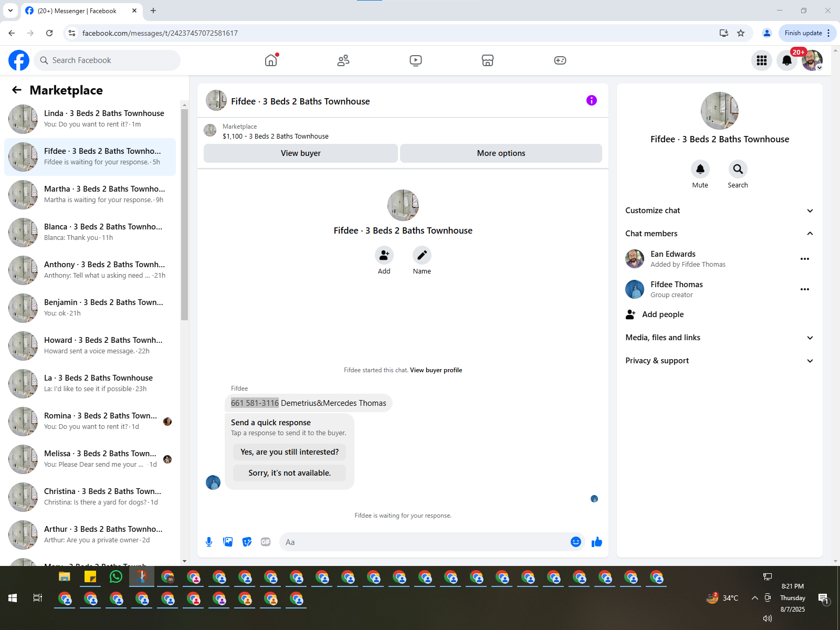The width and height of the screenshot is (840, 630).
Task: Add people using the chat header Add icon
Action: tap(384, 255)
